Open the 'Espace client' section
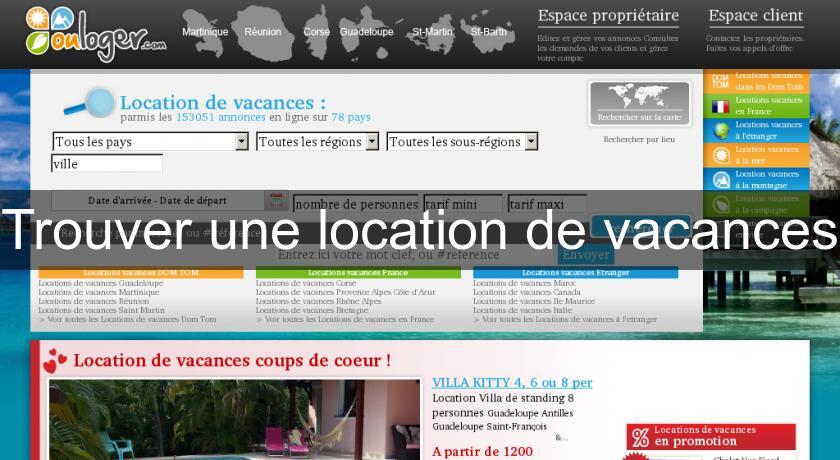This screenshot has width=840, height=460. point(755,16)
